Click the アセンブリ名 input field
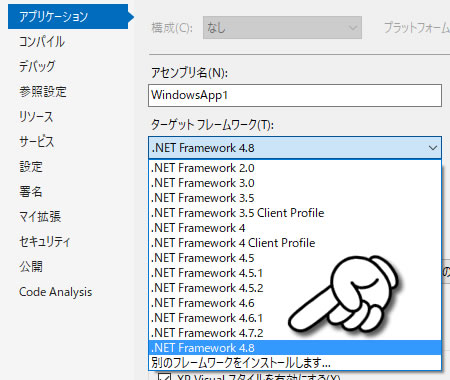450x380 pixels. point(295,95)
